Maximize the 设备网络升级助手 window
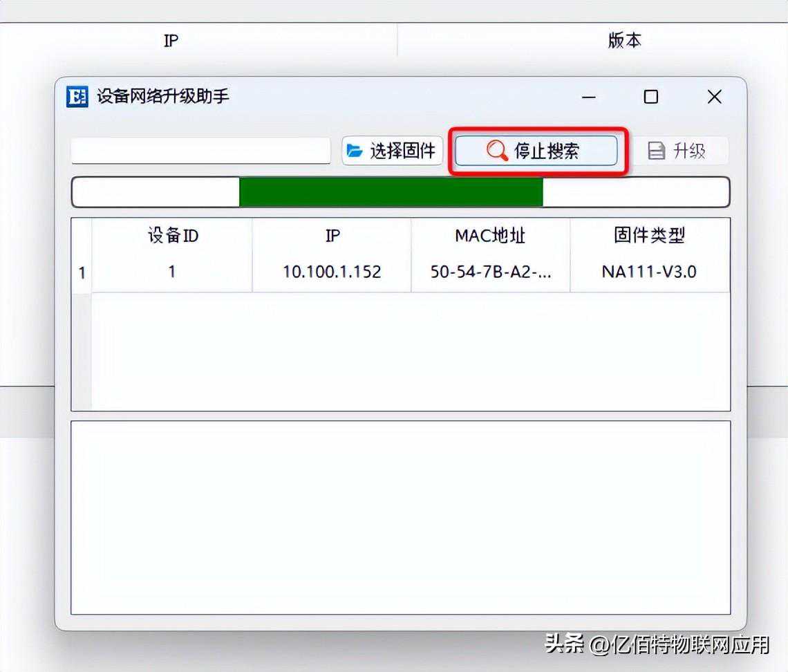This screenshot has width=788, height=672. [x=651, y=97]
